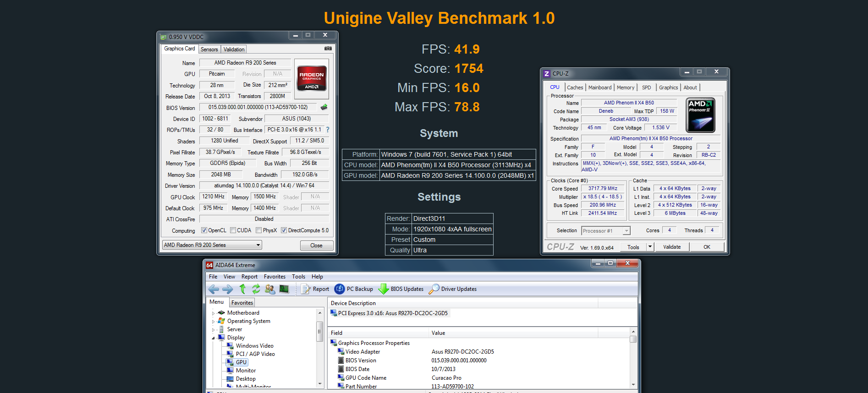868x393 pixels.
Task: Toggle the CUDA checkbox in GPU-Z
Action: pos(233,230)
